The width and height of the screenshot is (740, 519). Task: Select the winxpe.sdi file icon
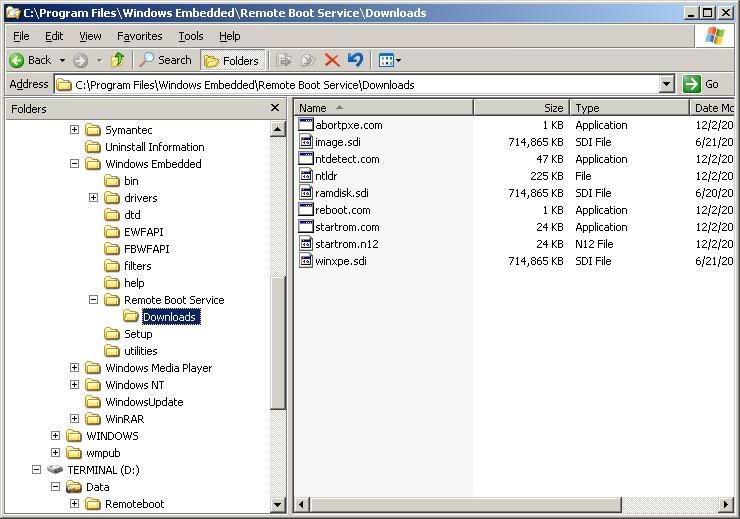[306, 261]
